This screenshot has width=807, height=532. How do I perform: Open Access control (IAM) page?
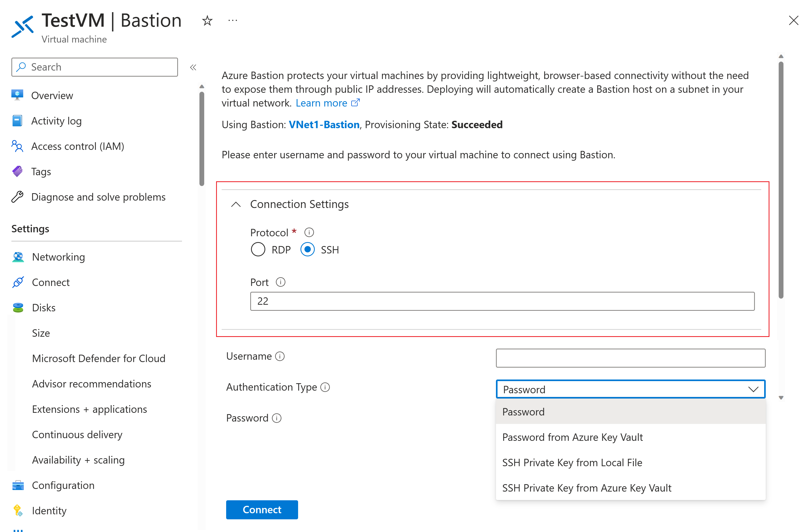(77, 146)
